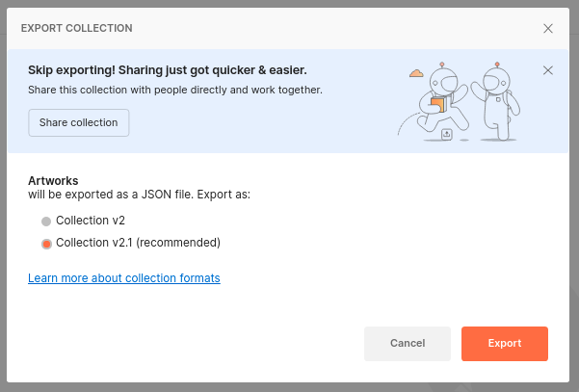
Task: Click the orange cloud in illustration
Action: (416, 73)
